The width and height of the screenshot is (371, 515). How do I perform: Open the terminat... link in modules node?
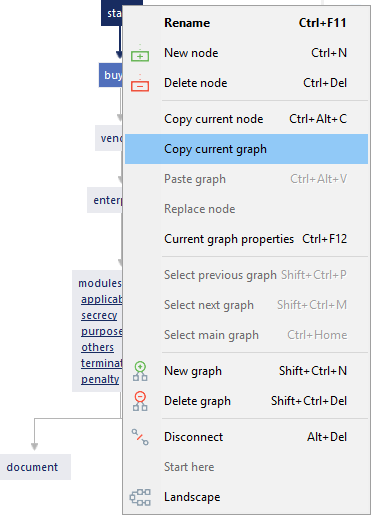point(102,363)
